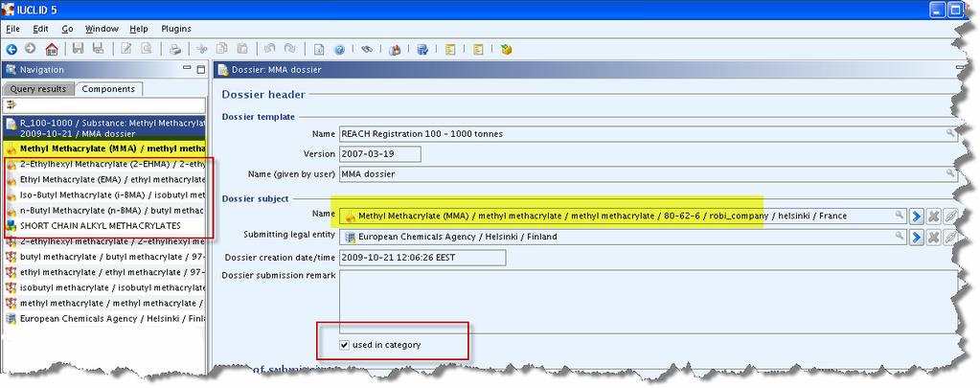Open the Plugins menu
This screenshot has width=980, height=388.
[x=176, y=29]
